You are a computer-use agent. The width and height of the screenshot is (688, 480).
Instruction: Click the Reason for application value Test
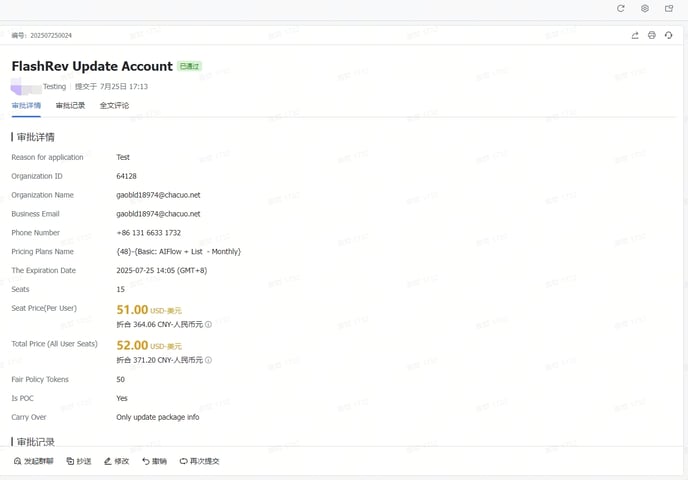tap(123, 157)
